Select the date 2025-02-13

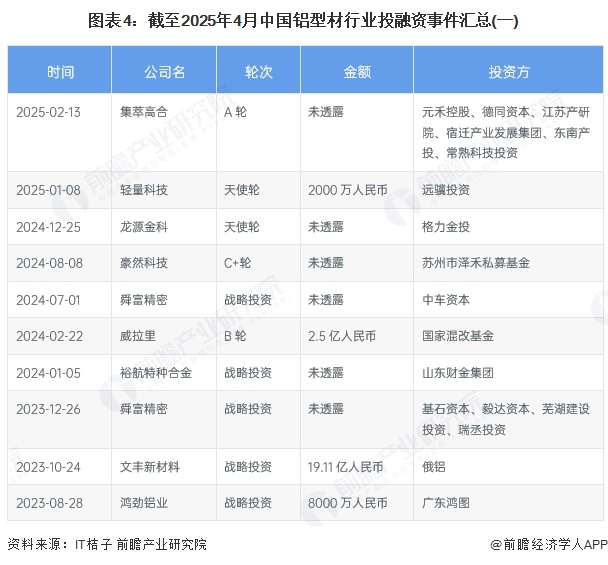tap(48, 112)
